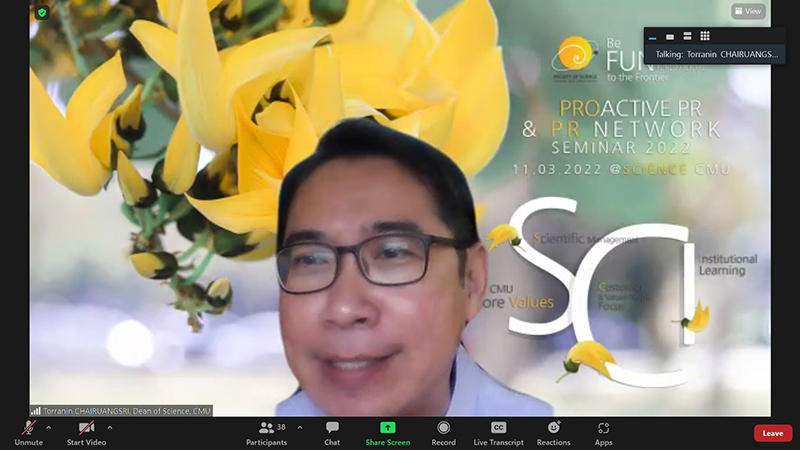Open the View layout menu
This screenshot has width=800, height=450.
click(x=748, y=11)
